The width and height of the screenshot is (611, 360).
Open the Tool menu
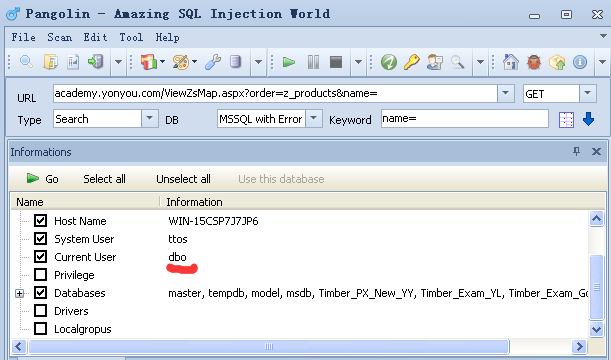[131, 37]
